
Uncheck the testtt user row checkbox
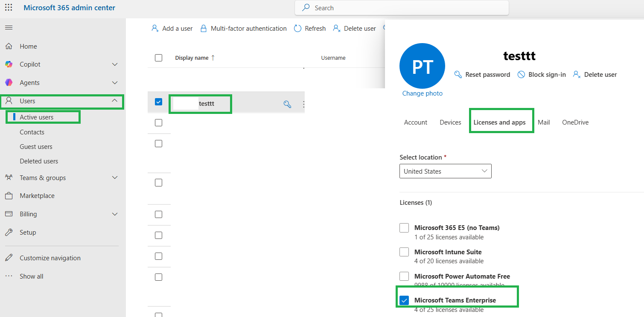click(158, 102)
